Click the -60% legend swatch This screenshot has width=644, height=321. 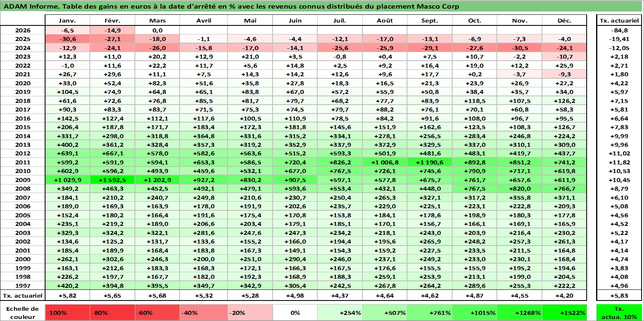(x=157, y=312)
